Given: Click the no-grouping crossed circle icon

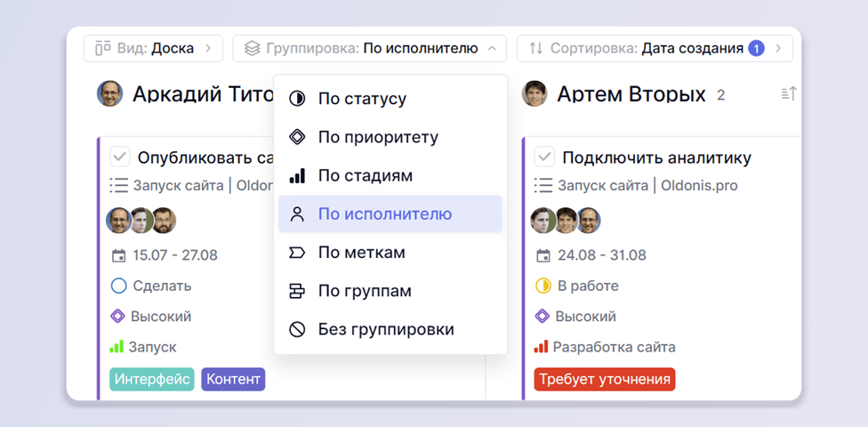Looking at the screenshot, I should pos(297,329).
